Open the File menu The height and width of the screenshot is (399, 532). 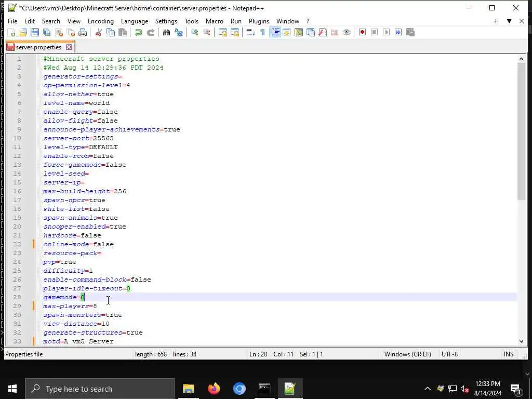[x=12, y=21]
